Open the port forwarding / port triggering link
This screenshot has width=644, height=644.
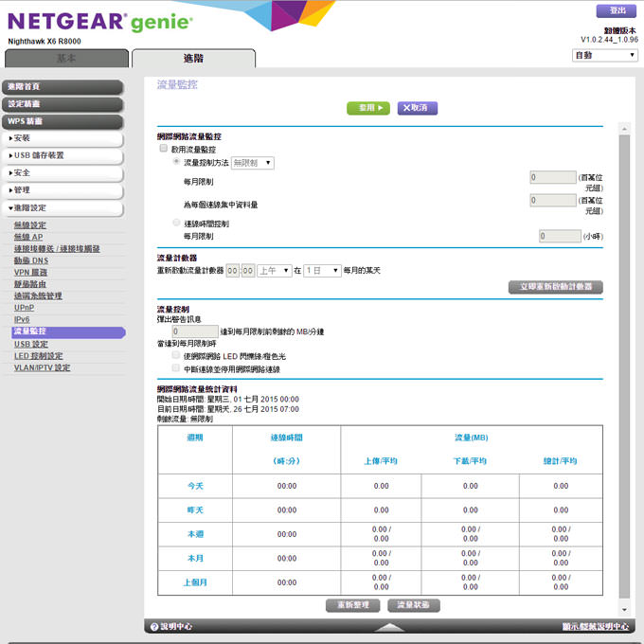pyautogui.click(x=57, y=249)
